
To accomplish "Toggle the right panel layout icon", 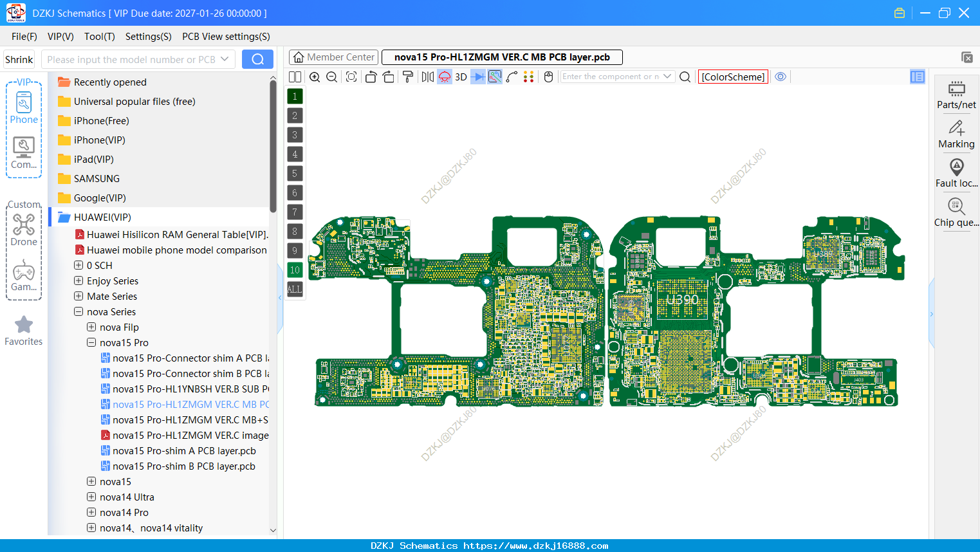I will click(x=918, y=77).
